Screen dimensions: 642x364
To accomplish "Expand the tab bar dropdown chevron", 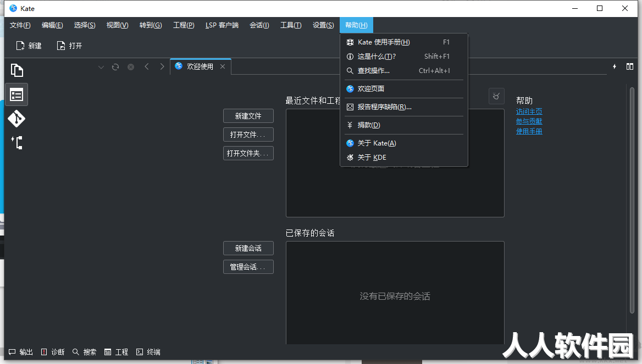I will pyautogui.click(x=101, y=67).
